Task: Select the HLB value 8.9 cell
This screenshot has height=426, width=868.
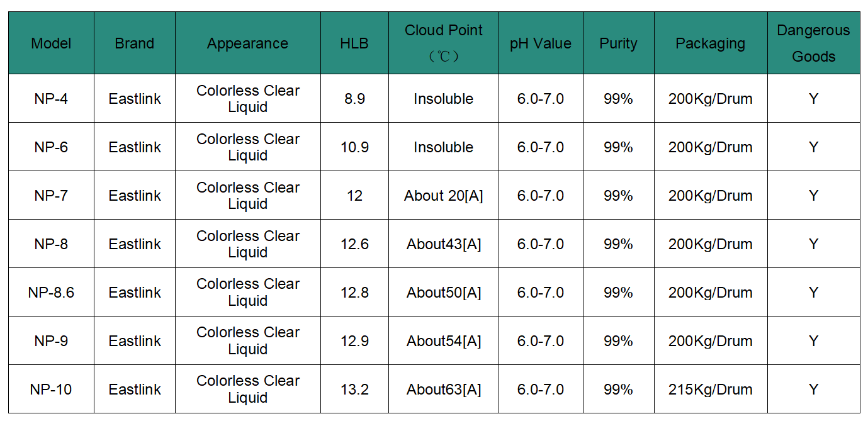Action: click(354, 99)
